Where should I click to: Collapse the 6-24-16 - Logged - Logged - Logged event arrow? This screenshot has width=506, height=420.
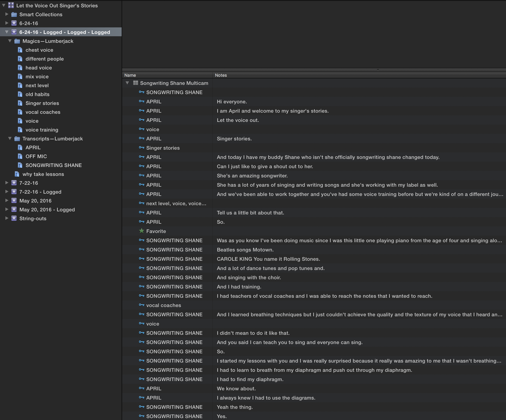point(7,32)
